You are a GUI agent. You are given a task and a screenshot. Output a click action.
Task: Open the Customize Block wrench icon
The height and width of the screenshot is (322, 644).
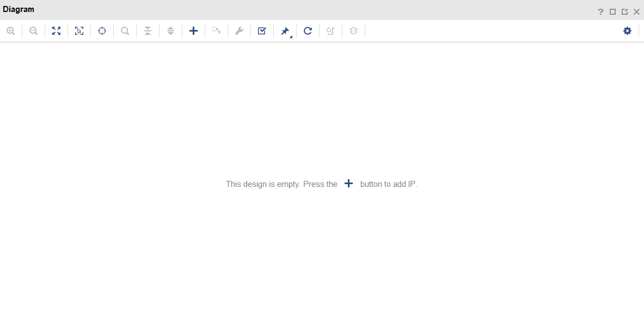(x=239, y=31)
